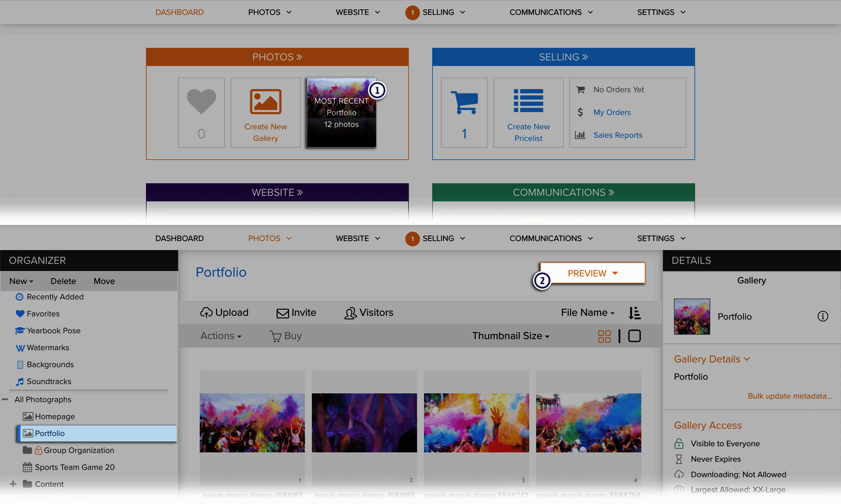Collapse the All Photographs tree

pyautogui.click(x=5, y=399)
